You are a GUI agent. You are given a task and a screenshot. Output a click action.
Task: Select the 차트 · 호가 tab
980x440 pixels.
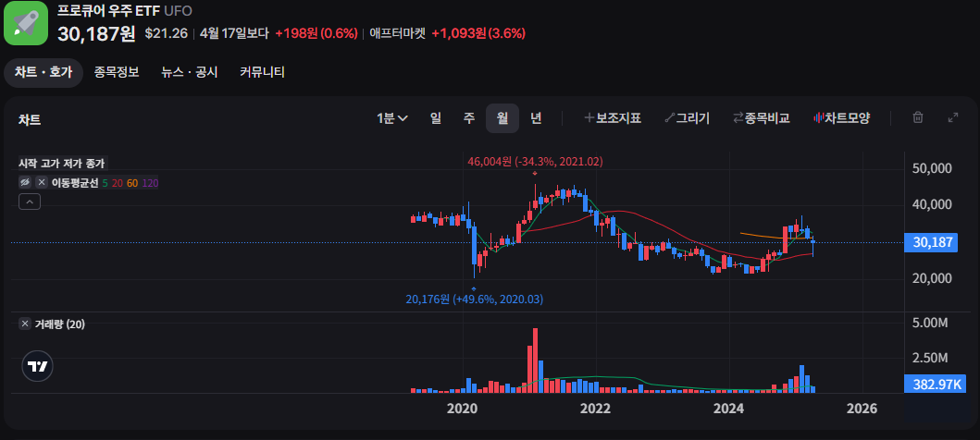(x=43, y=72)
